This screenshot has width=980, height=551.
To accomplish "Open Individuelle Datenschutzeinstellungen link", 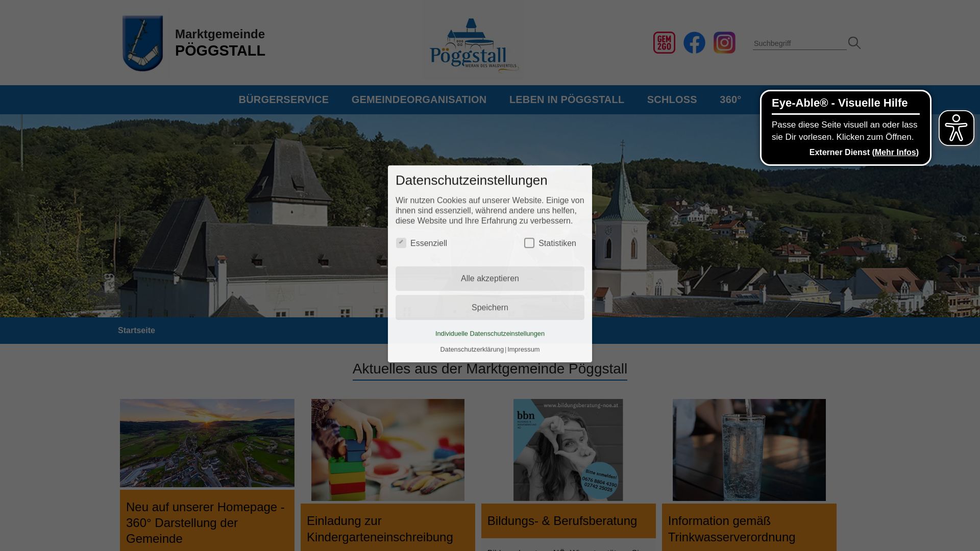I will point(490,334).
